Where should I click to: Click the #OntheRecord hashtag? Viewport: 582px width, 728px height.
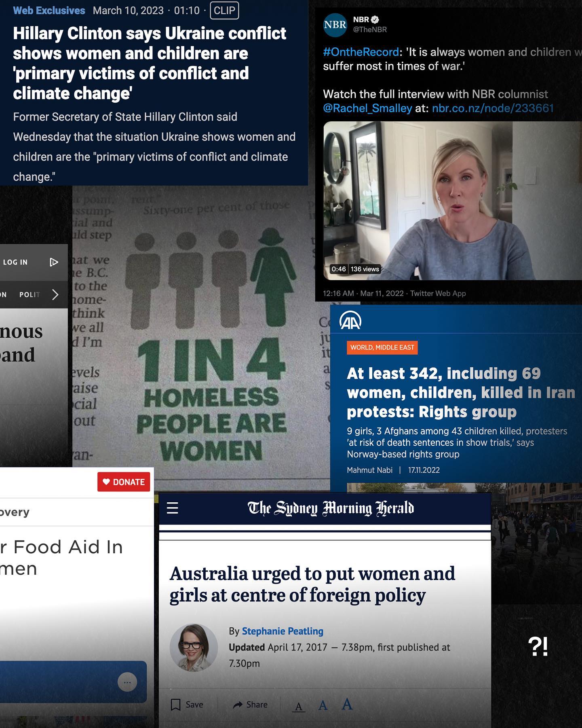tap(361, 52)
